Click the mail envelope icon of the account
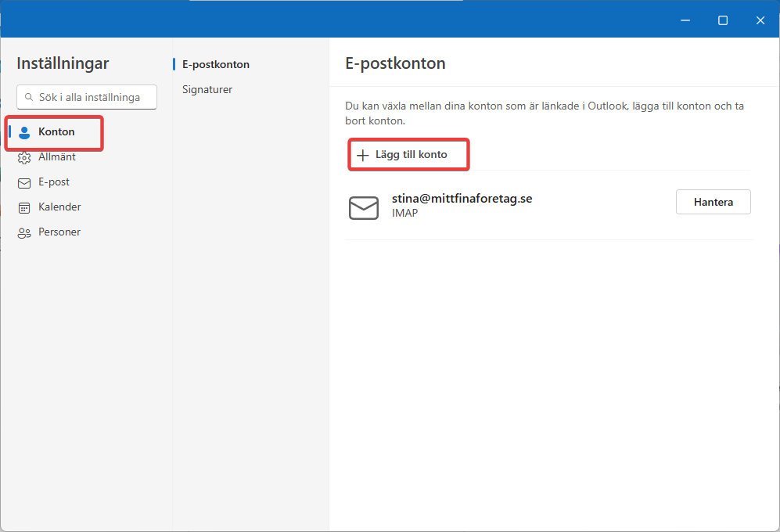The height and width of the screenshot is (532, 780). pos(364,207)
